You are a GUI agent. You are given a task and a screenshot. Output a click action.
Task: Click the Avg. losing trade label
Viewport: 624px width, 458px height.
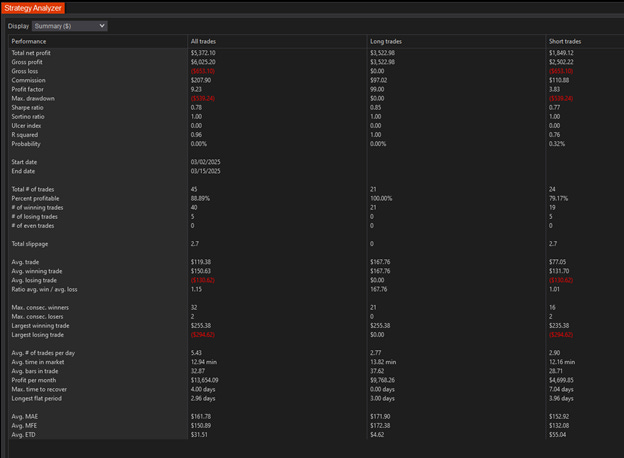[x=34, y=281]
